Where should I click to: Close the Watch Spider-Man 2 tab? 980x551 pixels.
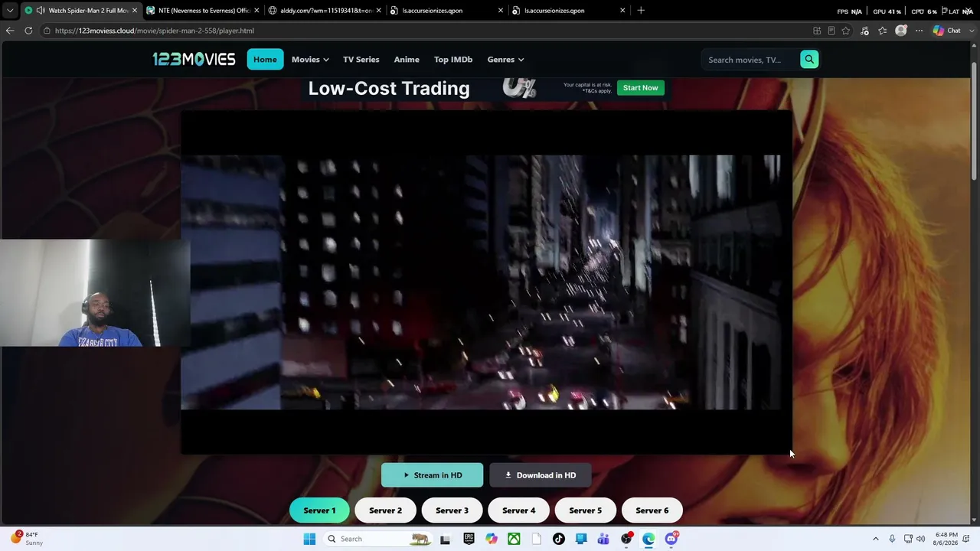[134, 11]
